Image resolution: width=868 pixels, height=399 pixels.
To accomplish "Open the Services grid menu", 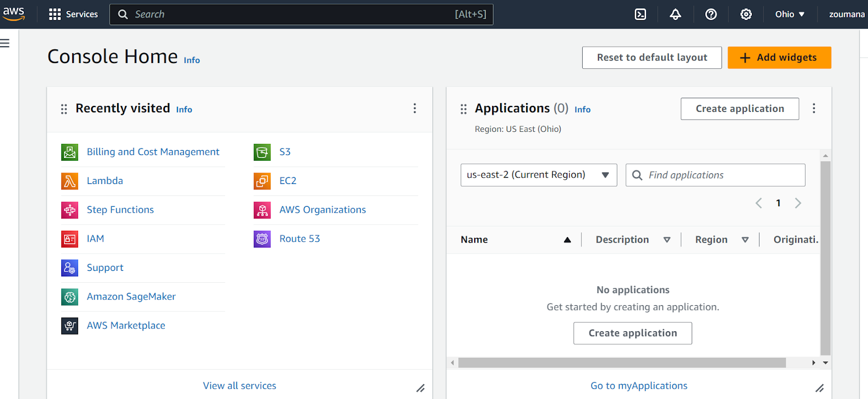I will (x=73, y=14).
